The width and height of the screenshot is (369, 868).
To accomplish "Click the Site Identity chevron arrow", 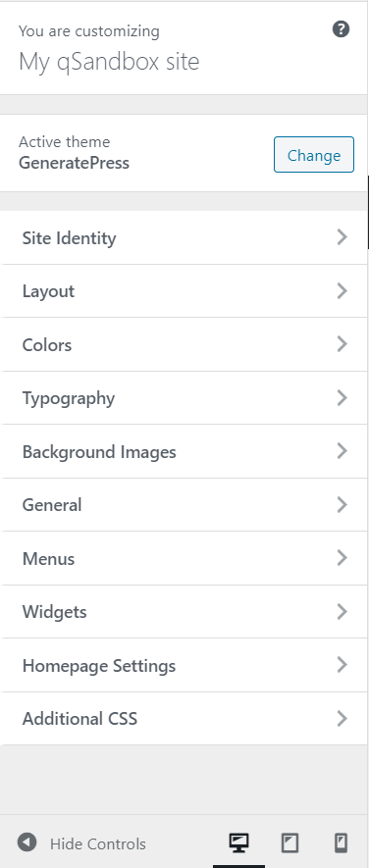I will (x=342, y=237).
